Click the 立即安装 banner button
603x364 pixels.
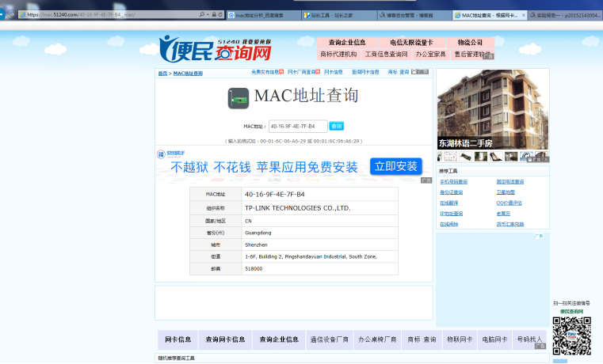395,167
